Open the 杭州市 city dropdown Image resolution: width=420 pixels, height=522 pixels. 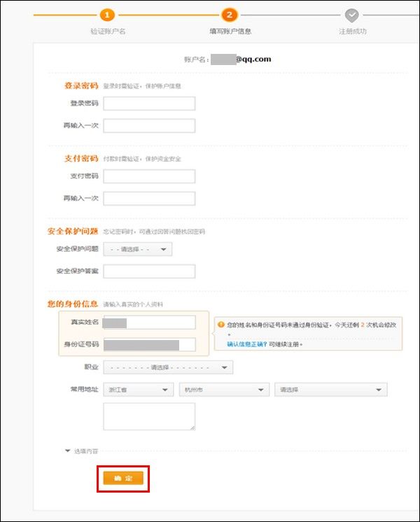[223, 390]
